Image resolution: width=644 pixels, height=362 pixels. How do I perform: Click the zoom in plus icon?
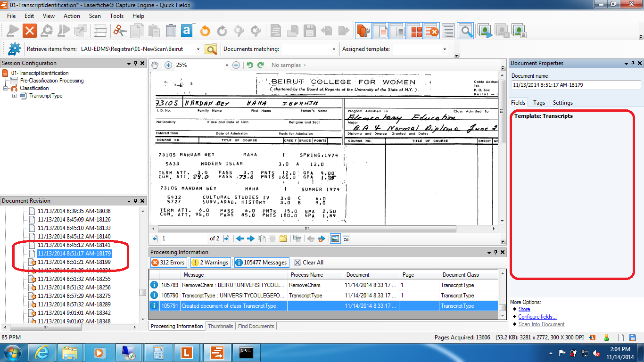(168, 65)
